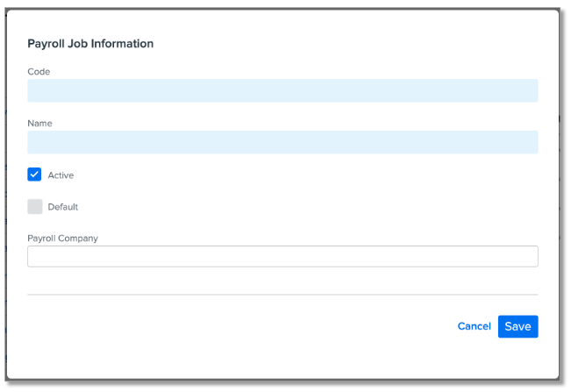This screenshot has width=571, height=392.
Task: Click the "Payroll Company" label
Action: [x=63, y=238]
